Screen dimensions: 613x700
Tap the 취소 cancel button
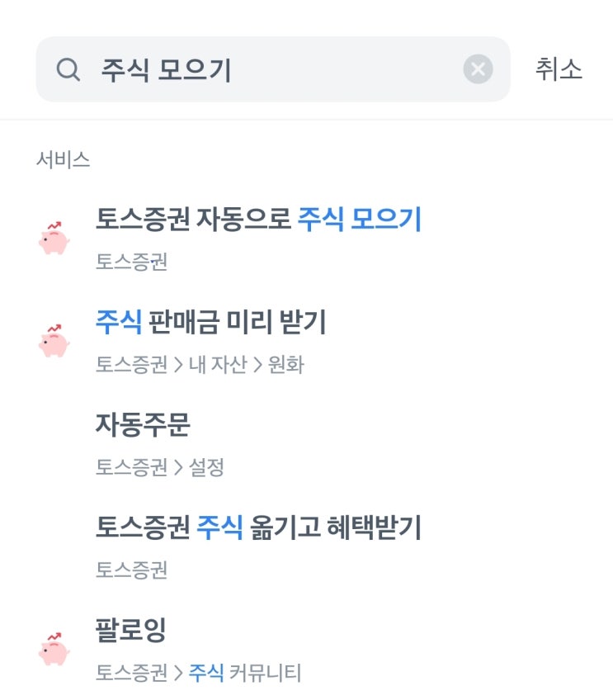tap(559, 69)
